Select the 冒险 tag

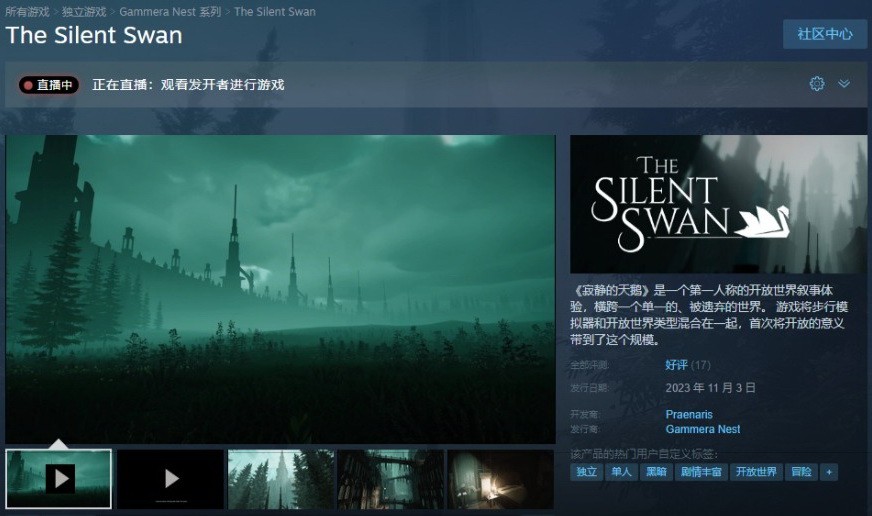point(801,472)
